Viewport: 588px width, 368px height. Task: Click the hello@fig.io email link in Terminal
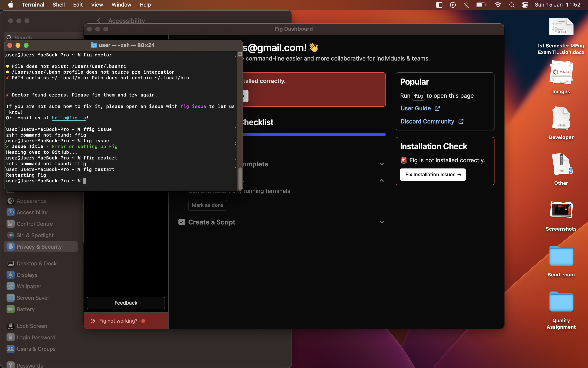pos(69,118)
